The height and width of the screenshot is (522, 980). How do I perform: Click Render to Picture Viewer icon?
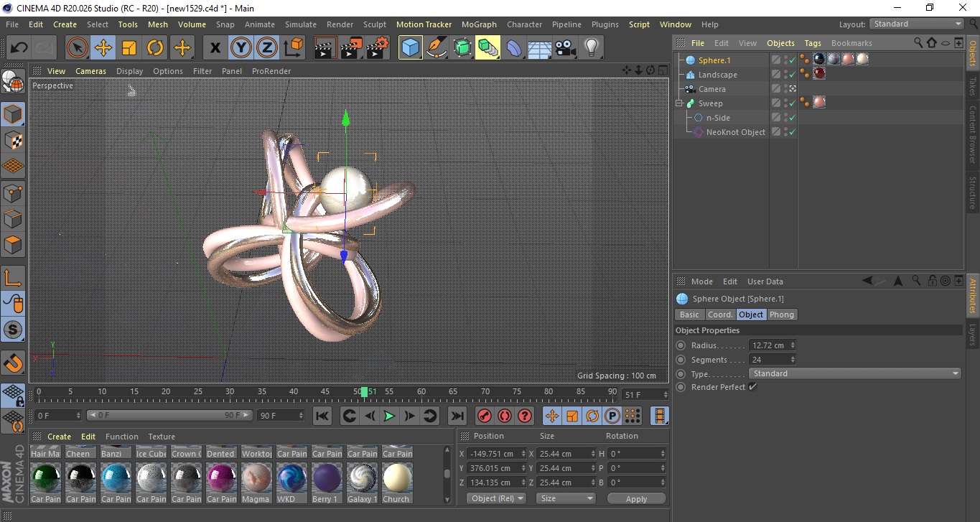[351, 48]
